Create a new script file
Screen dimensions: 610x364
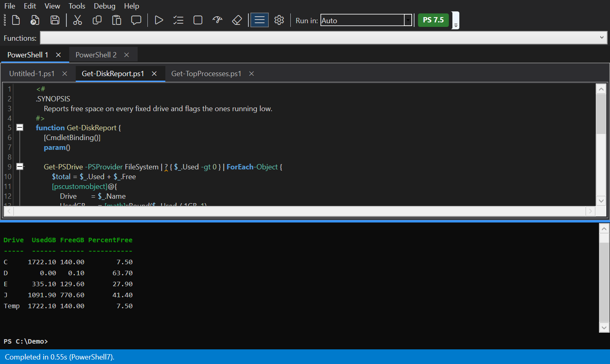tap(16, 20)
